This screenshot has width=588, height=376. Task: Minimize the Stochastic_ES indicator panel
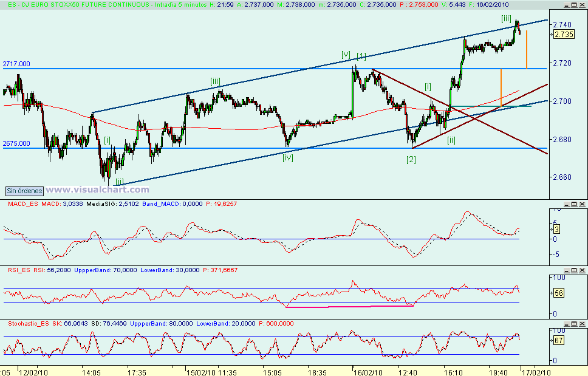point(567,323)
